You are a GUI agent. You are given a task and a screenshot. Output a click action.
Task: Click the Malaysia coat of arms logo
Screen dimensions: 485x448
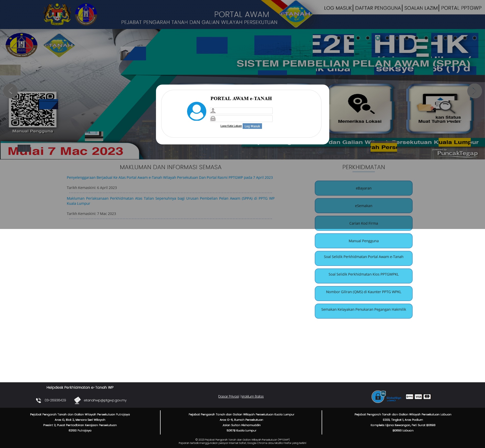coord(57,14)
